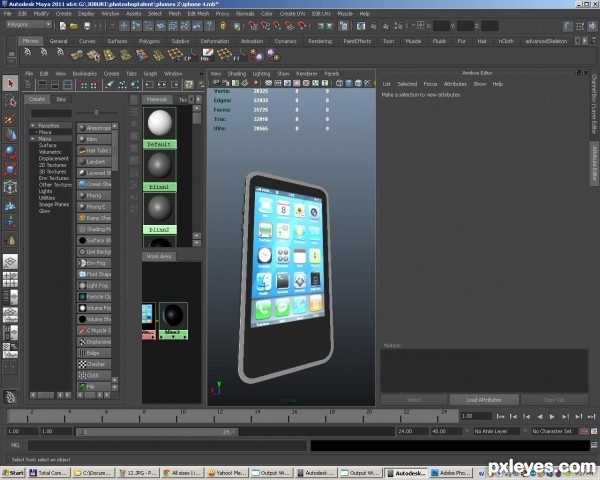Click the Windows Start button
The width and height of the screenshot is (600, 480).
tap(13, 473)
